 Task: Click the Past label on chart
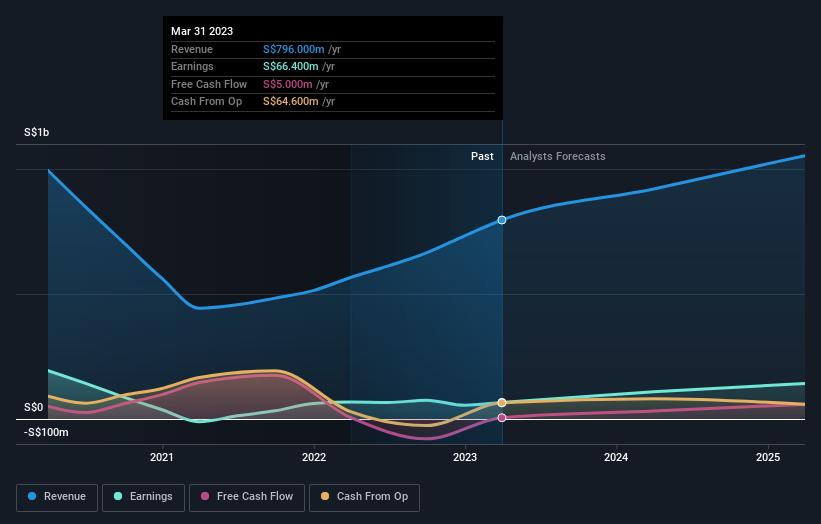click(482, 156)
